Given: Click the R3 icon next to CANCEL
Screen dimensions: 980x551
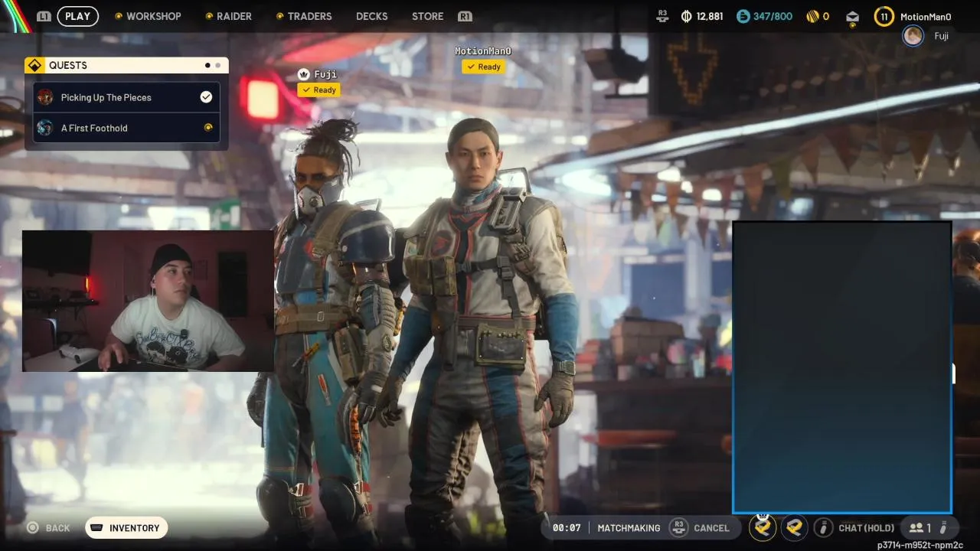Looking at the screenshot, I should [678, 527].
